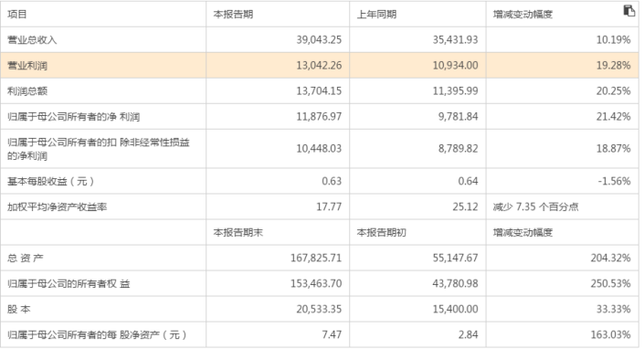Select the 营业总收入 row label
644x349 pixels.
(32, 40)
